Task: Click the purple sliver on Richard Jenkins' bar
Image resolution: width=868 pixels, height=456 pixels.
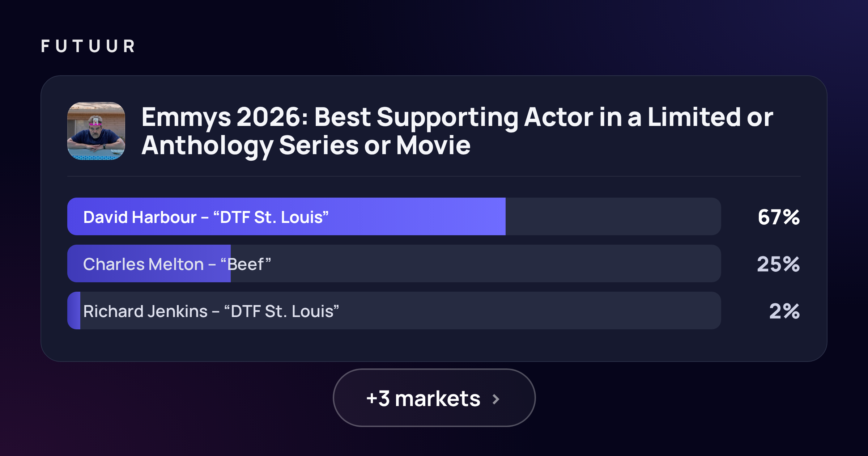Action: (x=74, y=311)
